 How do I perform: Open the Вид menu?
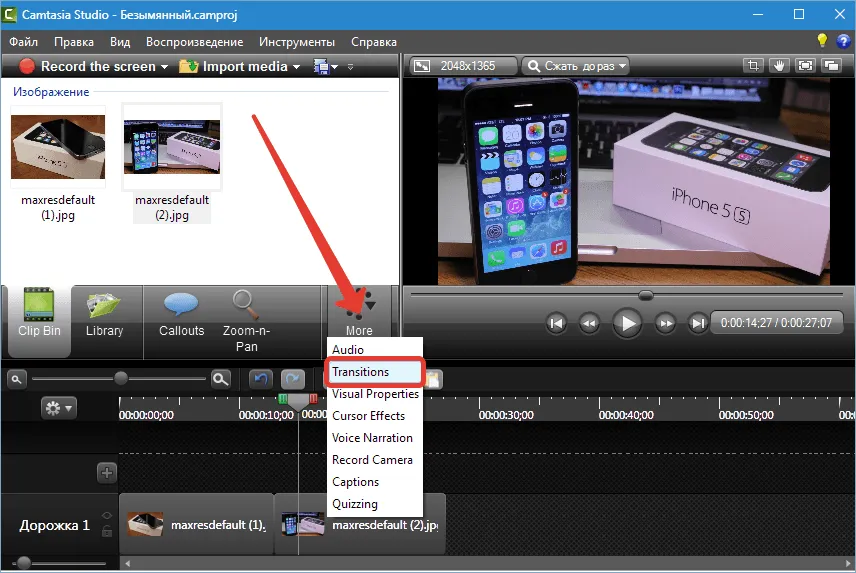tap(120, 42)
